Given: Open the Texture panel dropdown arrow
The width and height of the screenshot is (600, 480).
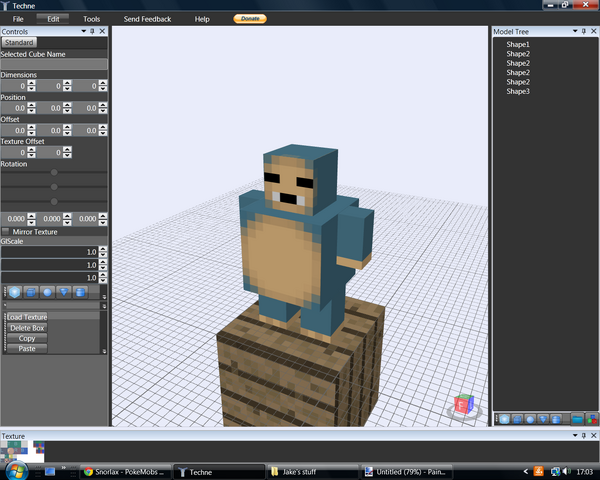Looking at the screenshot, I should pyautogui.click(x=575, y=436).
